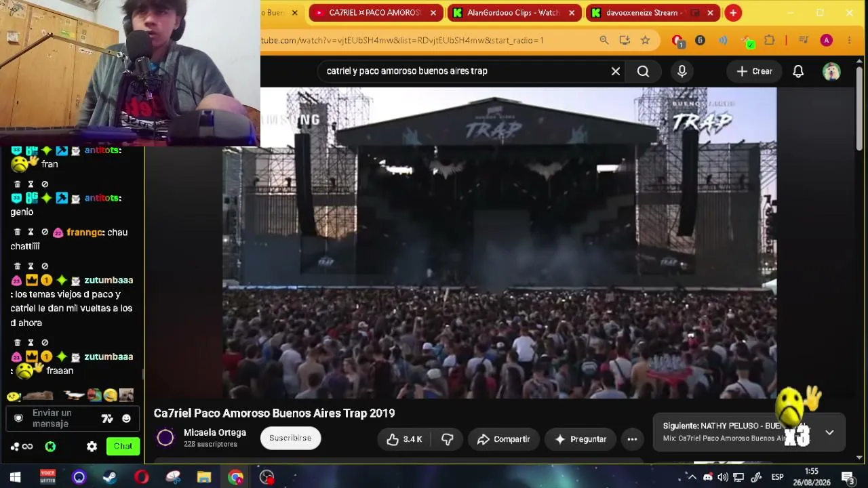Open more video actions menu
The image size is (868, 488).
click(632, 439)
